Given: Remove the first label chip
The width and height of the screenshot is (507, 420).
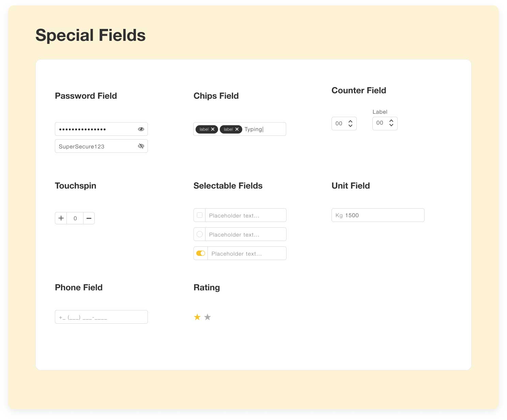Looking at the screenshot, I should [213, 129].
